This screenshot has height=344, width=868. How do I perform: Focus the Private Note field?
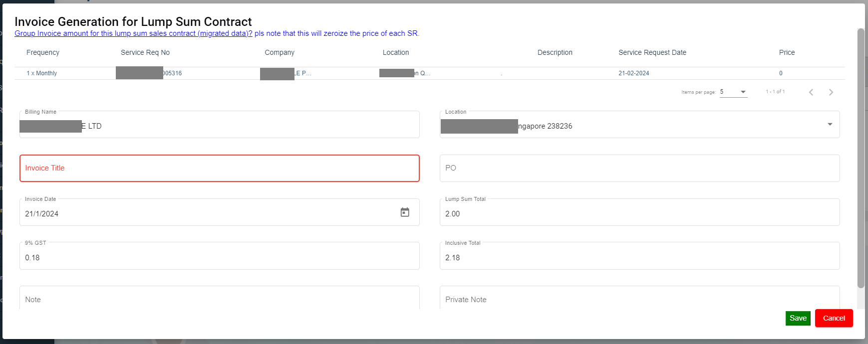639,300
